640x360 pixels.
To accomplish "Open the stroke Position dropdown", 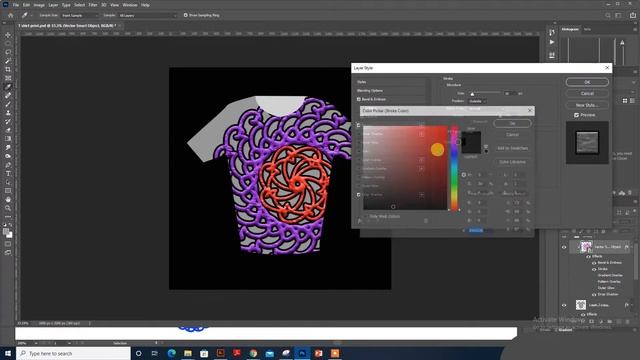I will point(477,101).
